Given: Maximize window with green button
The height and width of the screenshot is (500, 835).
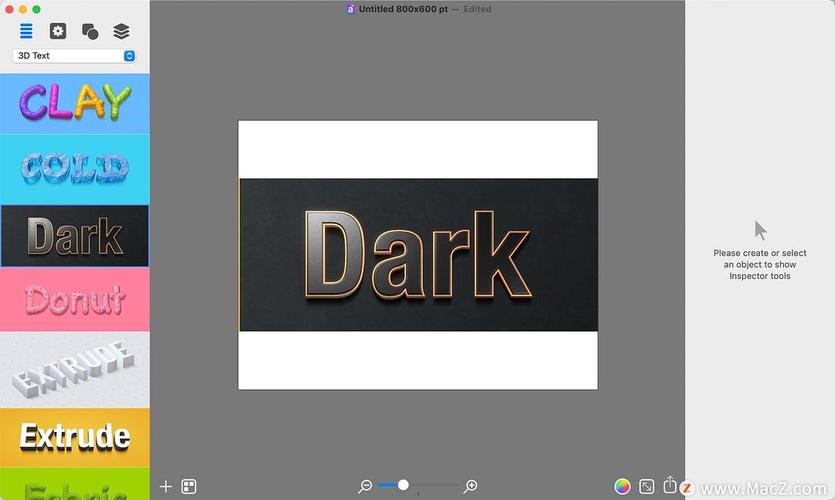Looking at the screenshot, I should (36, 9).
